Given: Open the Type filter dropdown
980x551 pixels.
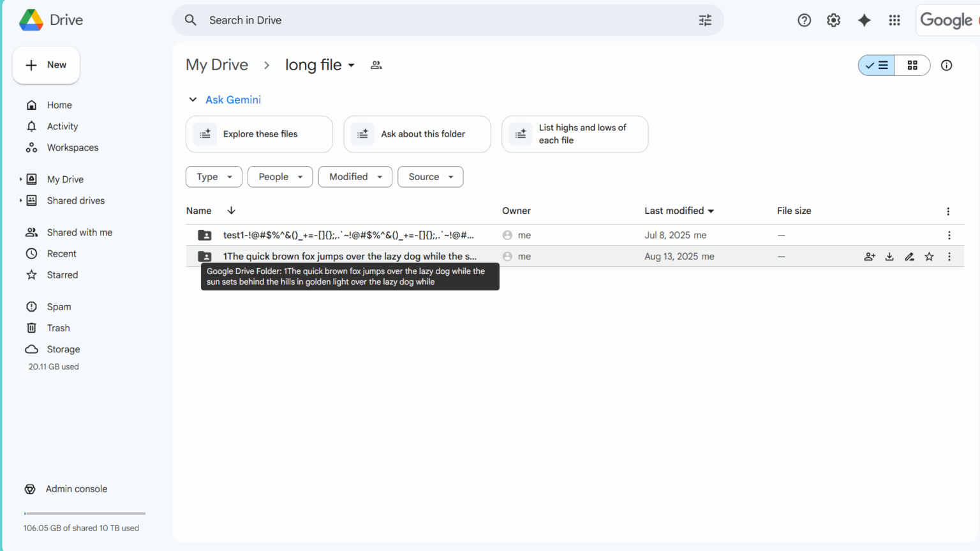Looking at the screenshot, I should coord(214,176).
